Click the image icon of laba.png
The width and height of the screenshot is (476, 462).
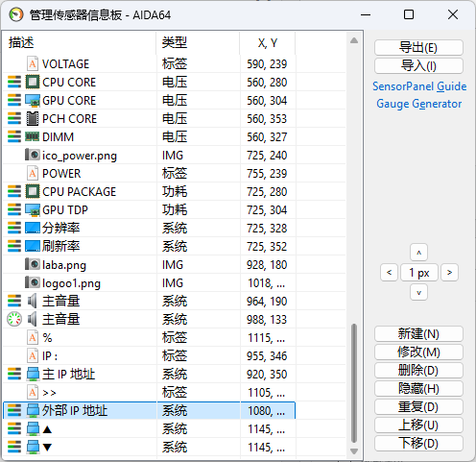click(x=33, y=264)
